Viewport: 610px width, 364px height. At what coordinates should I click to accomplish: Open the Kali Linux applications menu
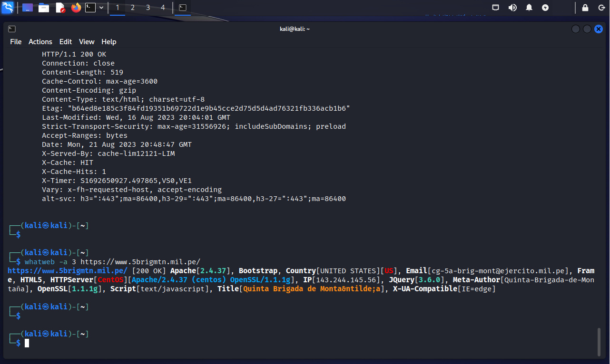click(x=7, y=8)
